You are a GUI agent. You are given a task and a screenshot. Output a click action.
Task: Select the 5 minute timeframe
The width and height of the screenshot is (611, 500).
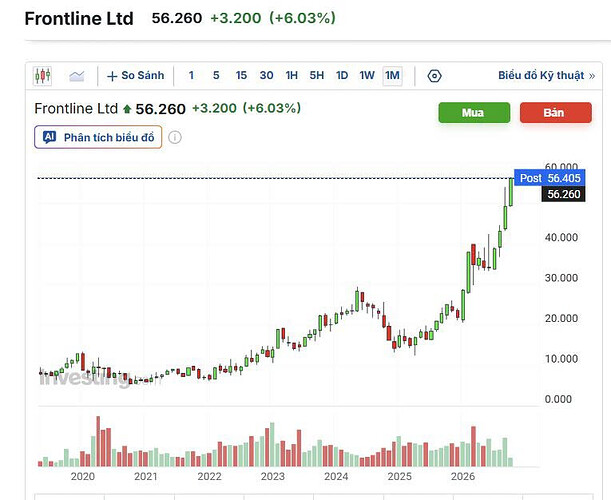point(216,76)
